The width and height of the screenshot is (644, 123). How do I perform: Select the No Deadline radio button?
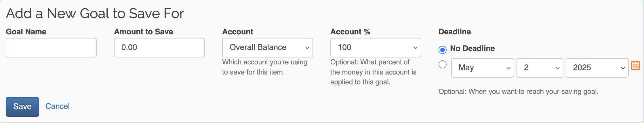pyautogui.click(x=443, y=50)
